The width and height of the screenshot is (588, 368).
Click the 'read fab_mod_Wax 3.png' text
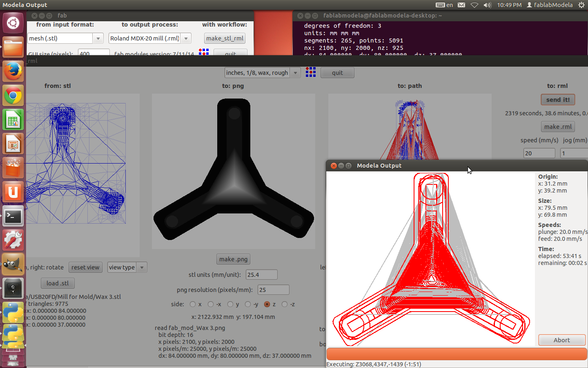coord(190,328)
